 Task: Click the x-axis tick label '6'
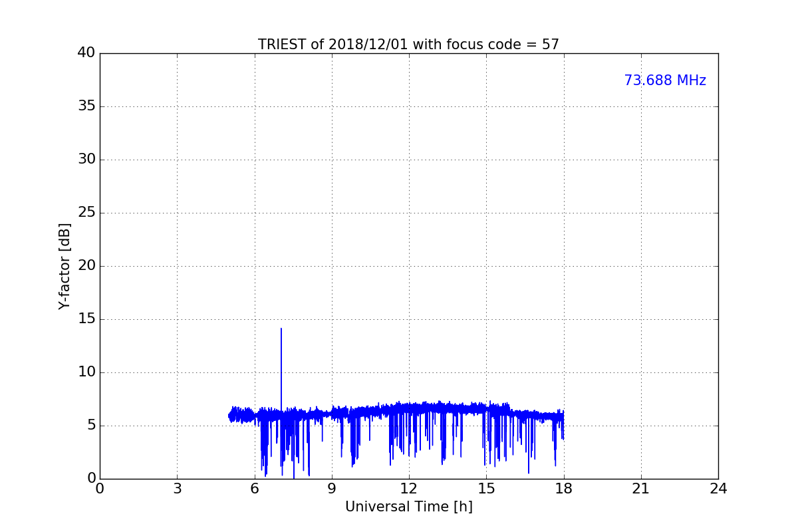click(254, 489)
